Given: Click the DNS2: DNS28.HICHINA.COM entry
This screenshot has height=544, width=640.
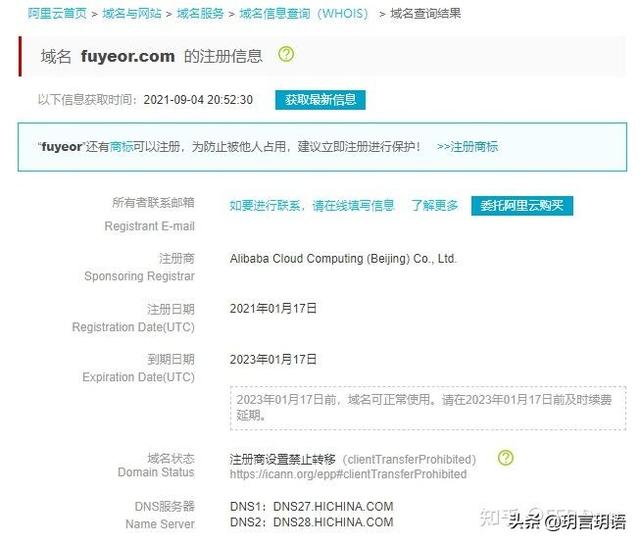Looking at the screenshot, I should coord(311,522).
